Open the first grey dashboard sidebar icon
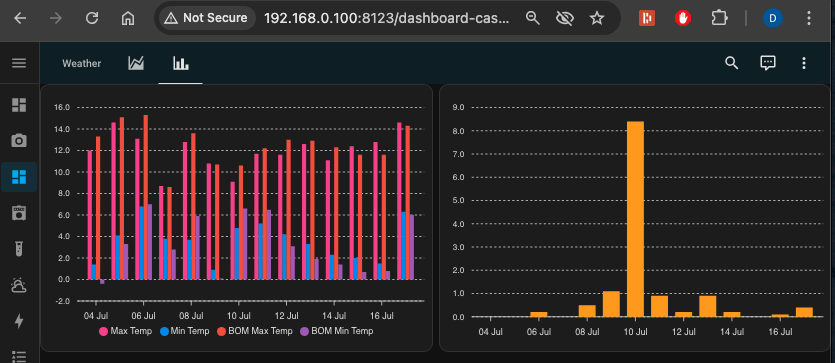 (x=19, y=105)
